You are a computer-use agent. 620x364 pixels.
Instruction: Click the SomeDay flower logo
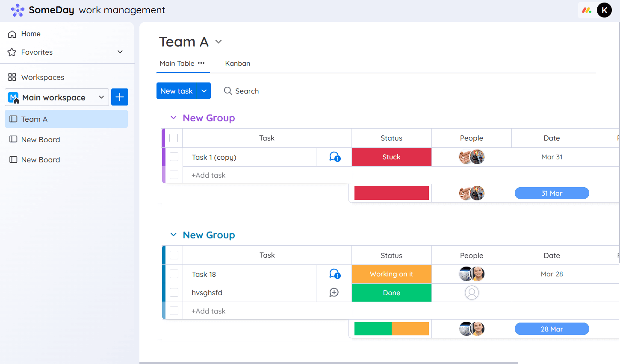tap(17, 10)
